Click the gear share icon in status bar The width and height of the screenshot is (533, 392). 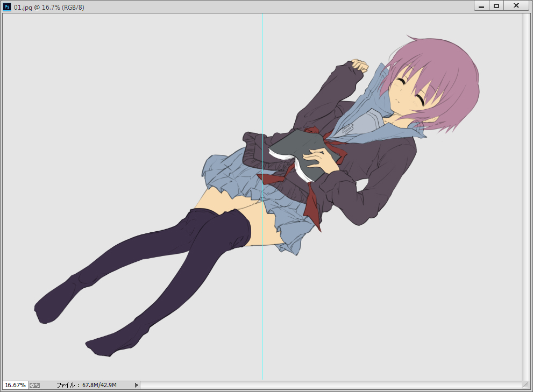[34, 385]
